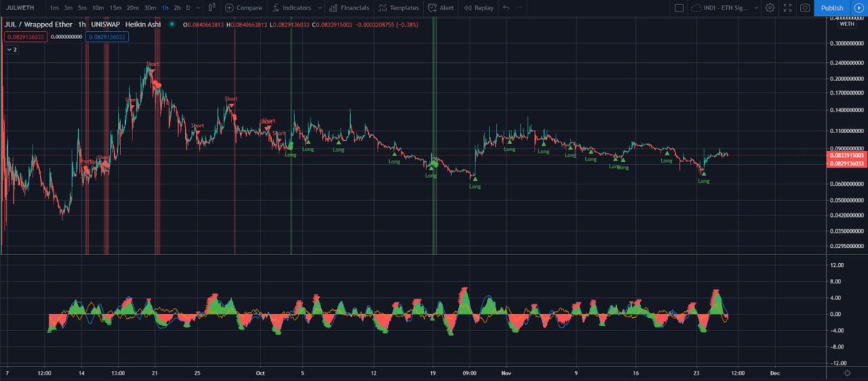The width and height of the screenshot is (868, 381).
Task: Take a chart snapshot with camera icon
Action: (805, 8)
